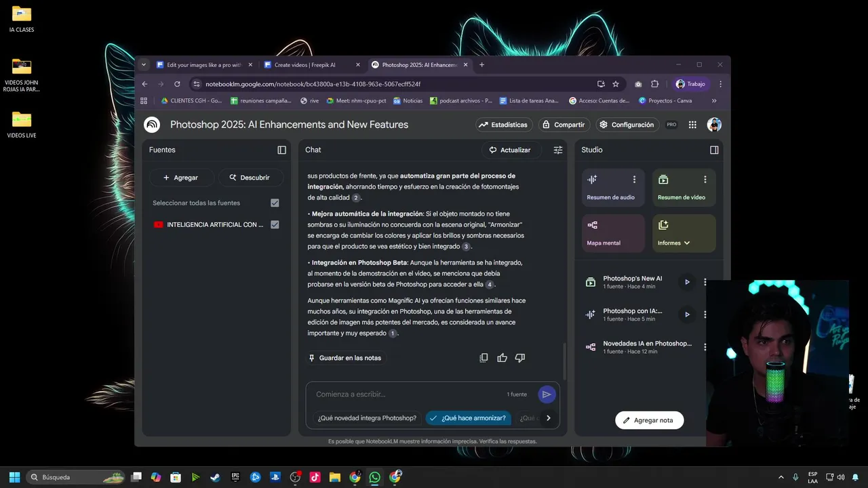Click Guardar en las notas
Screen dimensions: 868x488
point(344,358)
